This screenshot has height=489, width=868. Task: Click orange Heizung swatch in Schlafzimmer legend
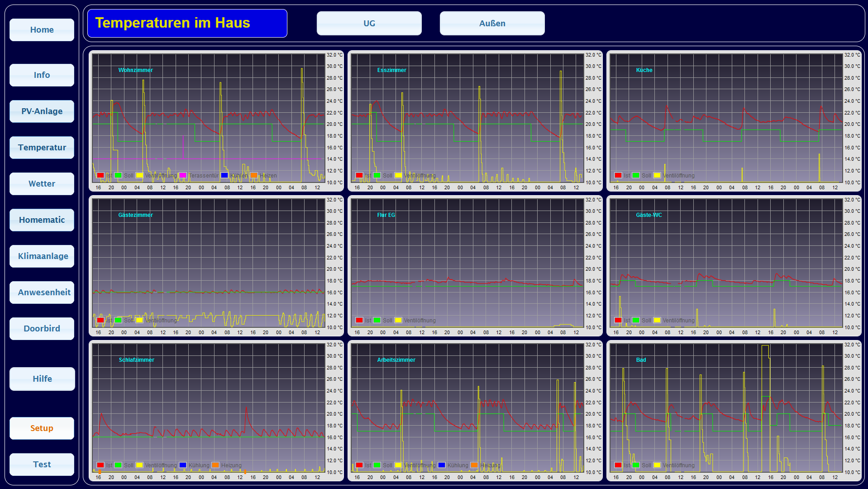(215, 465)
